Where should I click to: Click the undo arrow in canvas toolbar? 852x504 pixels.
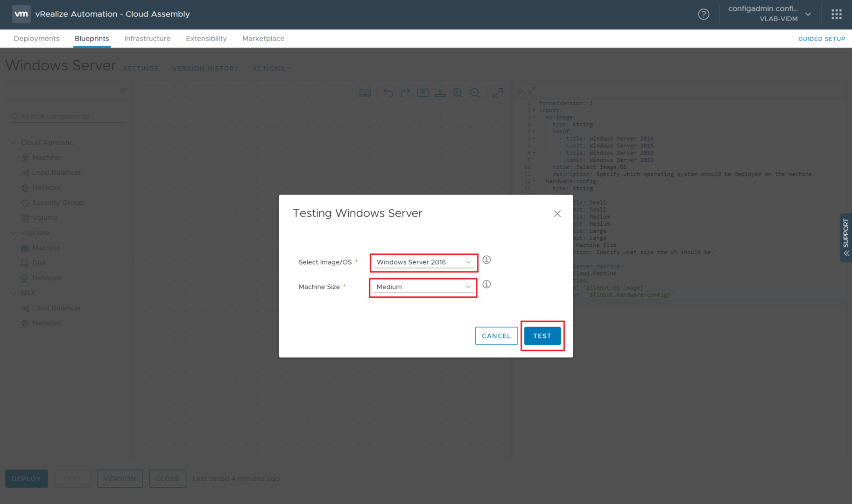click(x=388, y=93)
